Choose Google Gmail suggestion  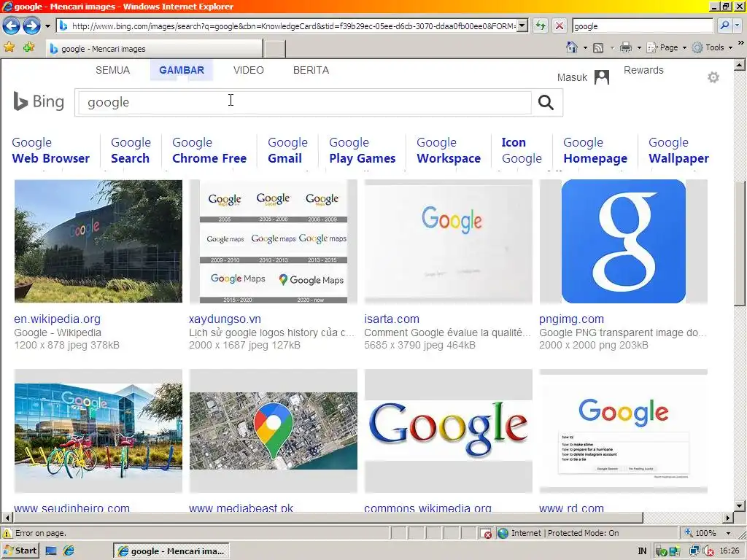(287, 150)
